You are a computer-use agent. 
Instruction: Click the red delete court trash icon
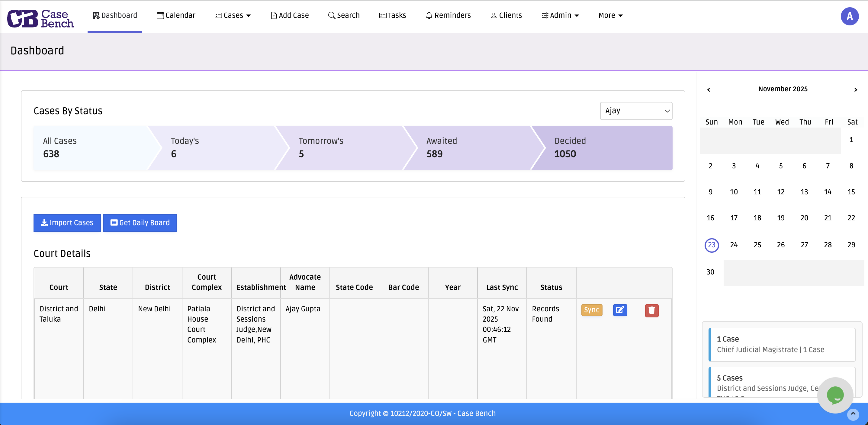[x=651, y=310]
